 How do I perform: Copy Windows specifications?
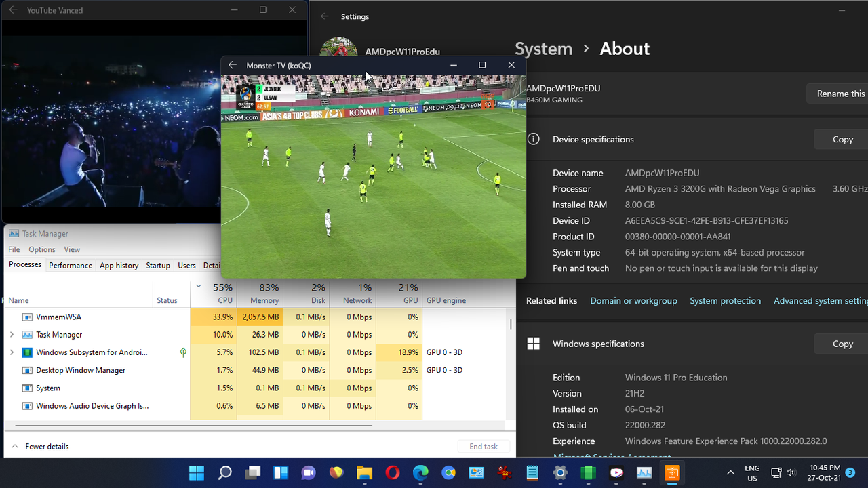pyautogui.click(x=843, y=344)
